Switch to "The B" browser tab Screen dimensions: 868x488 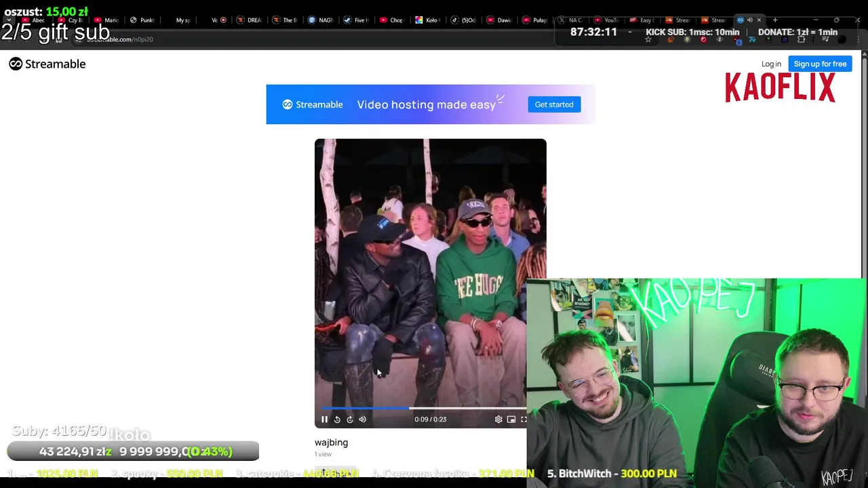[284, 20]
